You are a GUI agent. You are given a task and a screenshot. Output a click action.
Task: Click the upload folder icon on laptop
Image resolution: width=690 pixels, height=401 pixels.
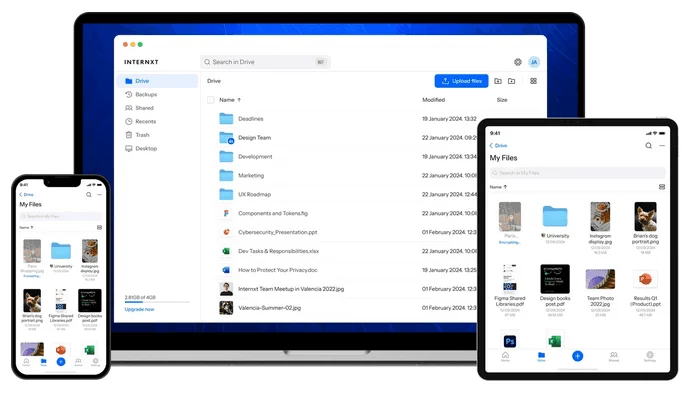pyautogui.click(x=511, y=81)
